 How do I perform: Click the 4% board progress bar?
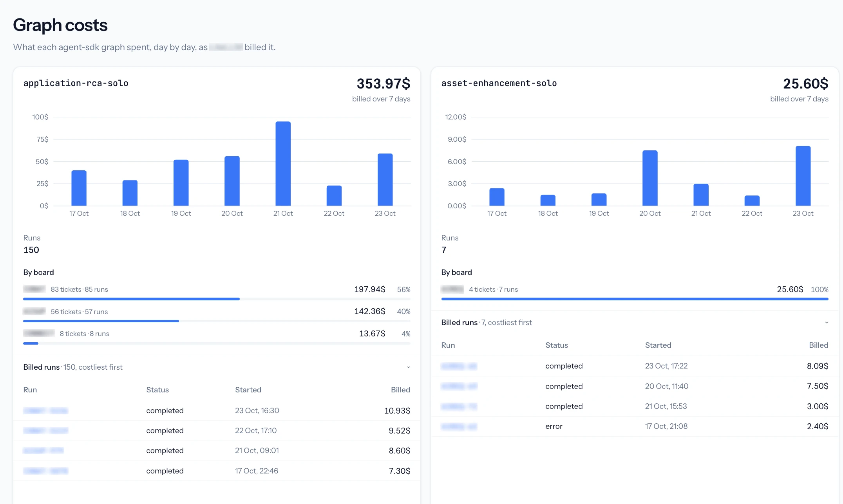(x=217, y=343)
